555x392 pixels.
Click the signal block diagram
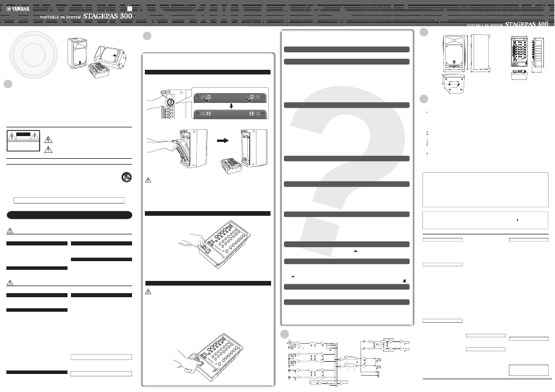pos(348,362)
